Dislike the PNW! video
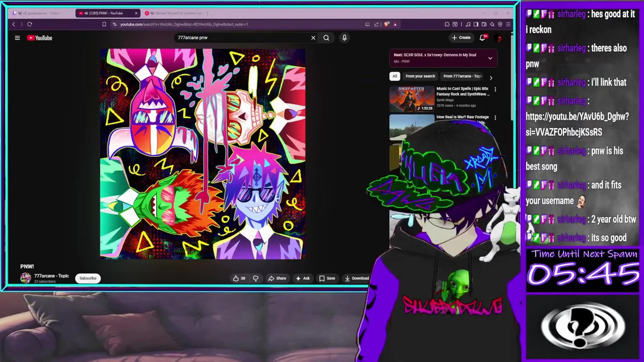This screenshot has width=644, height=362. coord(256,278)
